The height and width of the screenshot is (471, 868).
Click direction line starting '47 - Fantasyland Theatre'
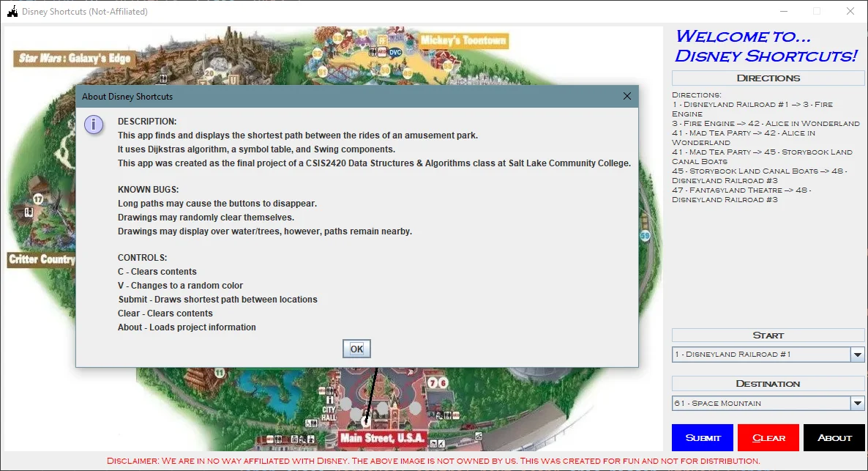coord(742,195)
